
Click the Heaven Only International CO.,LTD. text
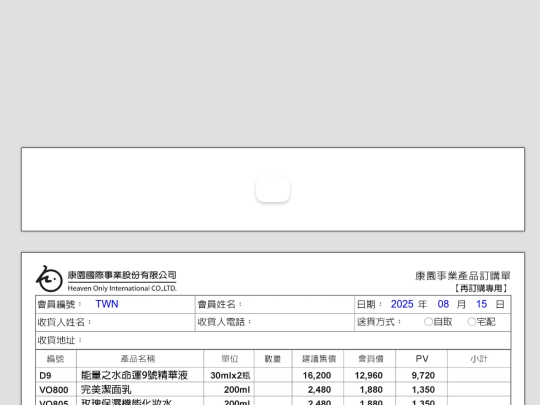coord(122,288)
